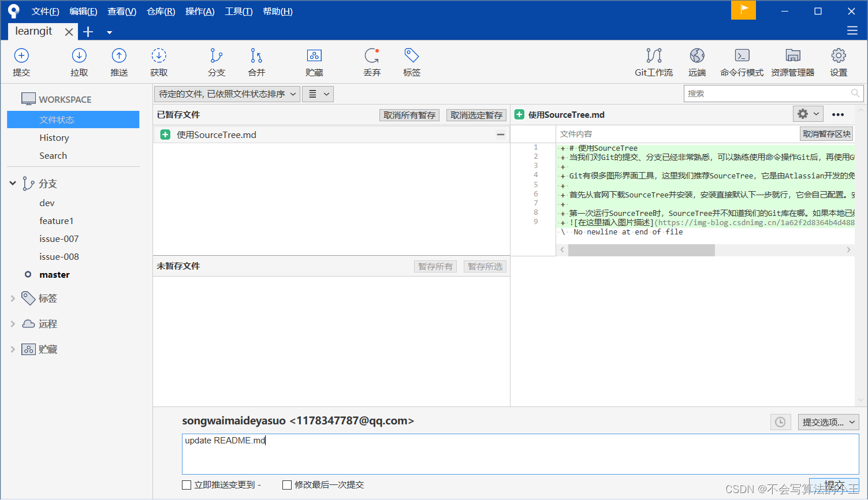Click the orange flag notification icon
868x500 pixels.
click(x=743, y=10)
